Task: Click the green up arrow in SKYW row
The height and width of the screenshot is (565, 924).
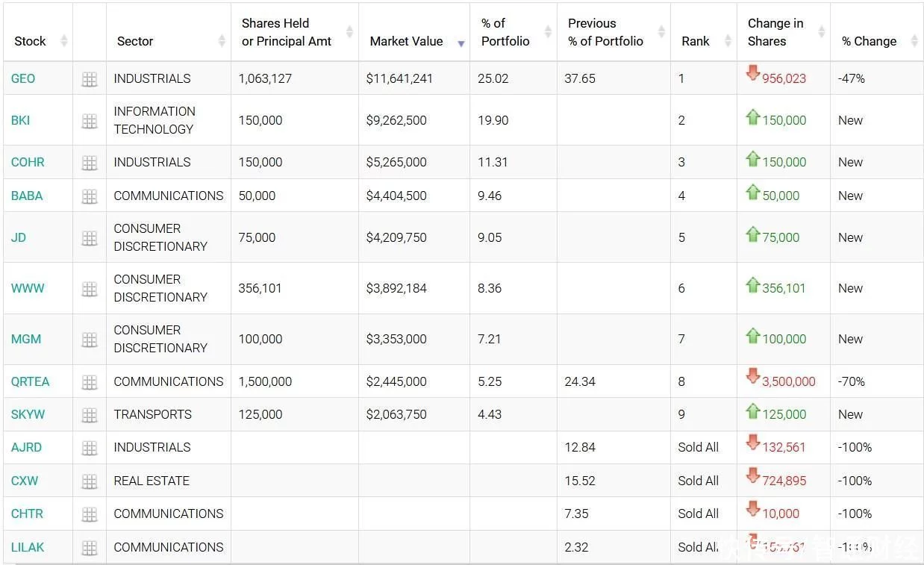Action: pos(752,411)
